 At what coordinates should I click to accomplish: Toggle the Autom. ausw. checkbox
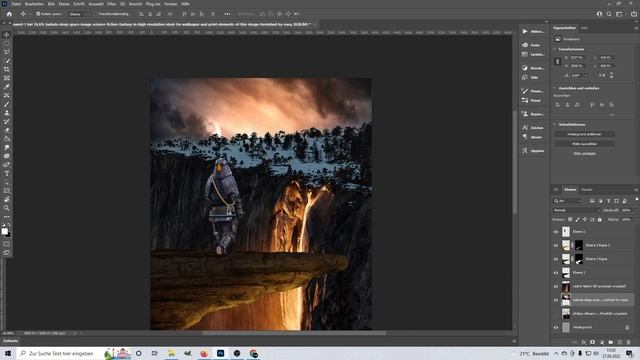[x=38, y=14]
